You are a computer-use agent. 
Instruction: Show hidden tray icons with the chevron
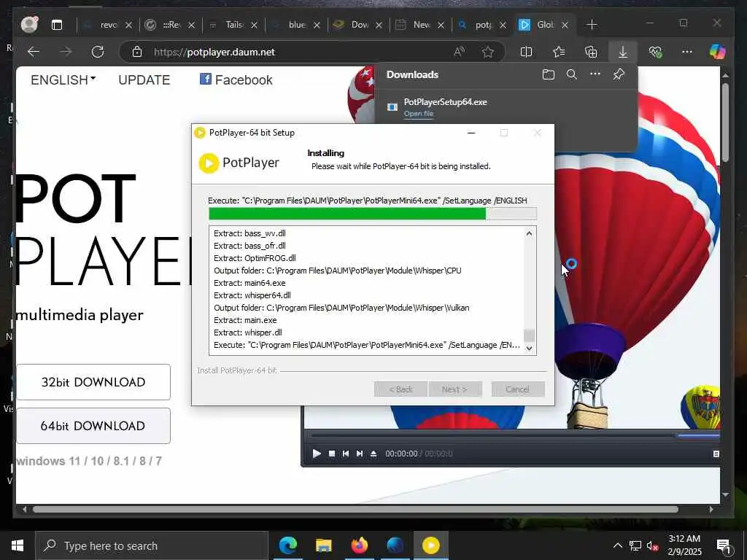[x=617, y=545]
